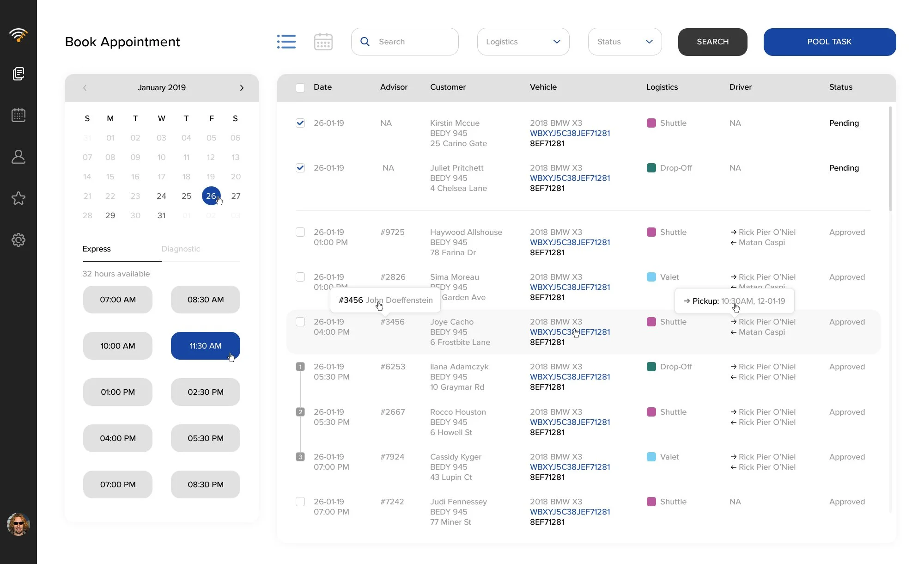The width and height of the screenshot is (924, 564).
Task: Tick the Haywood Allshouse row checkbox
Action: [300, 232]
